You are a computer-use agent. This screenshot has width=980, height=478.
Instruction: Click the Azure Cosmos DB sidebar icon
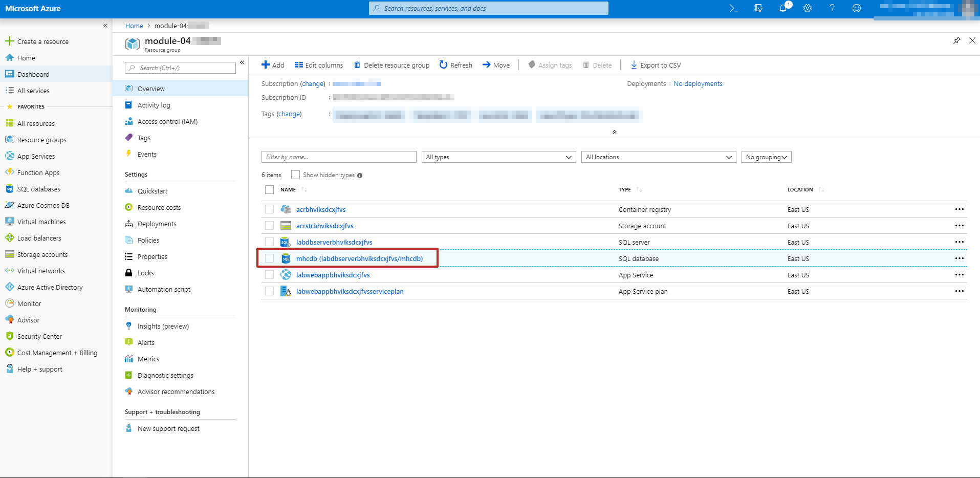(x=9, y=205)
